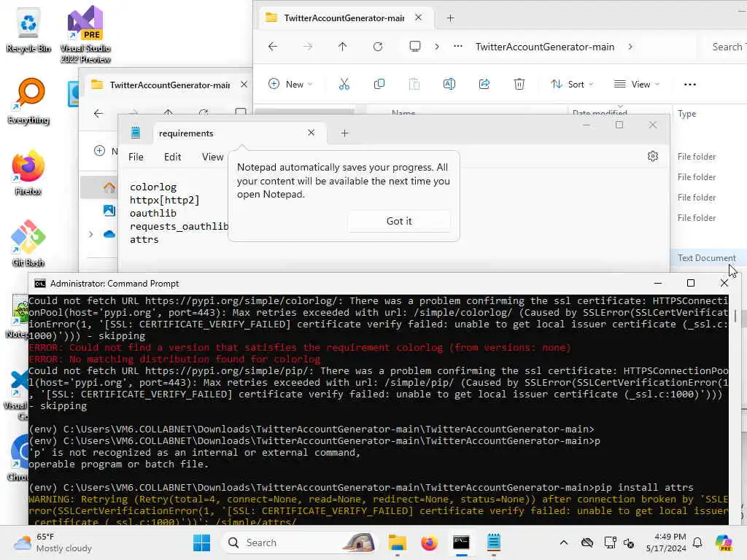Open Firefox from the taskbar
Screen dimensions: 747x560
[x=429, y=542]
